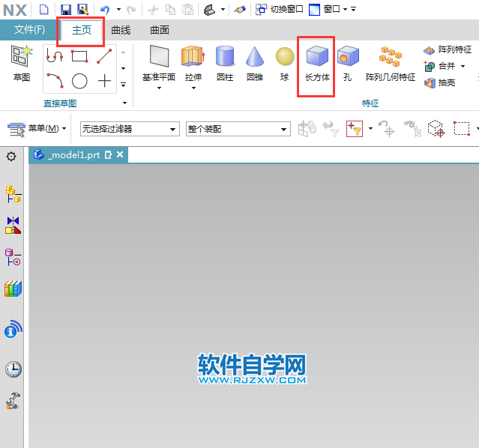Open resource bar settings gear
The width and height of the screenshot is (479, 448).
11,157
